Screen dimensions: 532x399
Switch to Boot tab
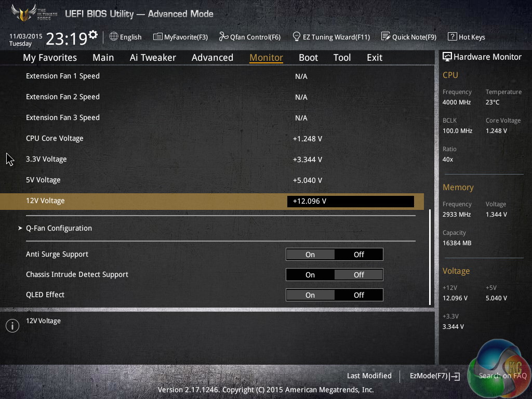pyautogui.click(x=308, y=58)
